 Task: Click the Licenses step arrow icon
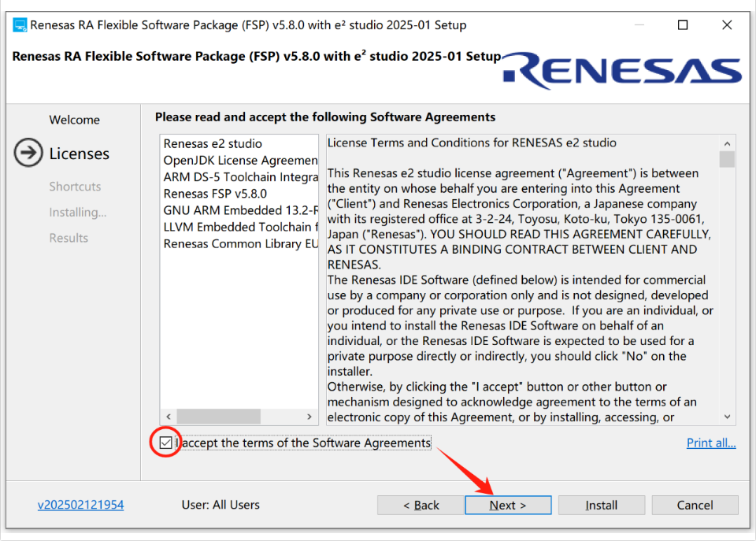28,153
